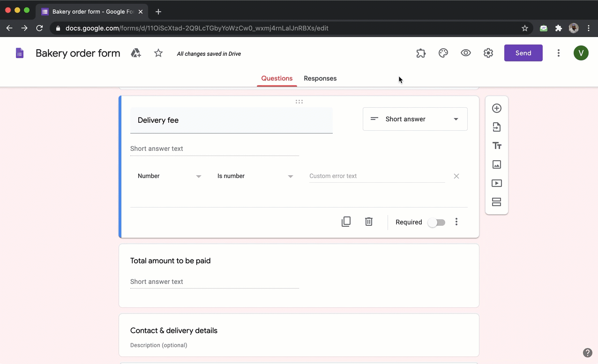Open form settings with the gear icon
Viewport: 598px width, 364px height.
pos(488,53)
